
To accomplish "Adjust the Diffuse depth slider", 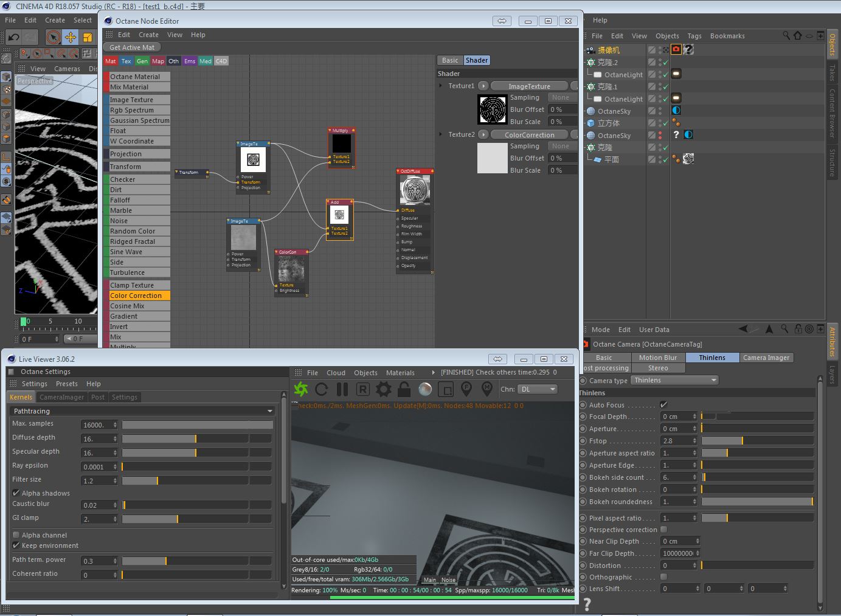I will pyautogui.click(x=196, y=438).
